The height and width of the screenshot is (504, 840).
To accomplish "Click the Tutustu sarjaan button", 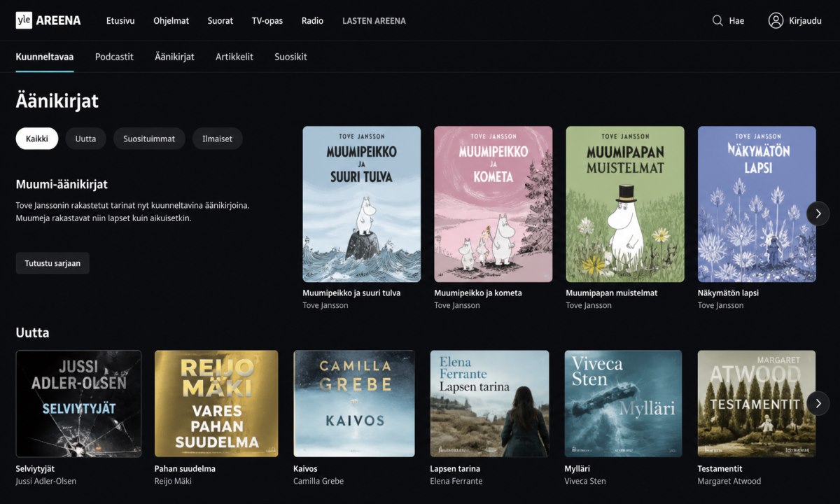I will point(52,263).
